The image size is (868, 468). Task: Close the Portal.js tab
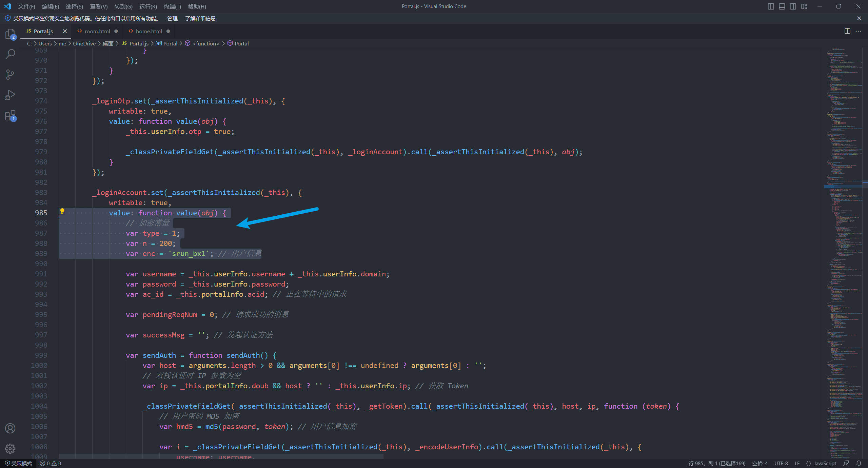tap(65, 31)
